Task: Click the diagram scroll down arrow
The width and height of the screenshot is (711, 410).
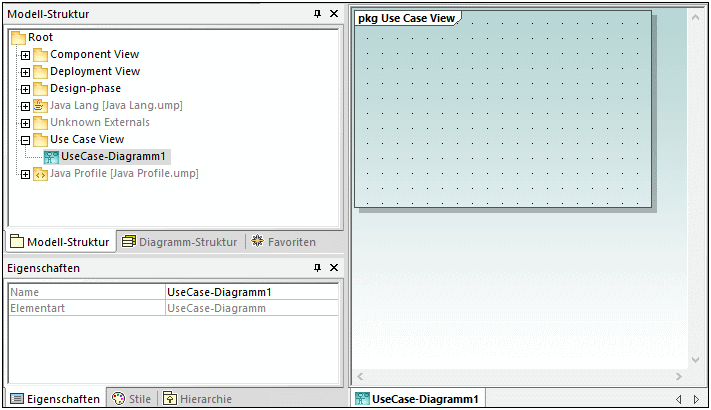Action: pyautogui.click(x=695, y=360)
